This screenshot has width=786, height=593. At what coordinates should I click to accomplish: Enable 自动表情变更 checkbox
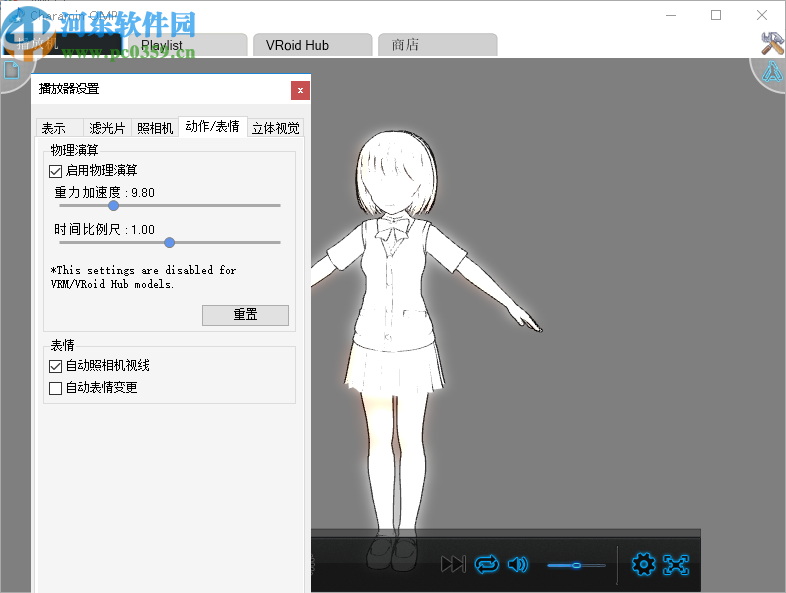(56, 388)
